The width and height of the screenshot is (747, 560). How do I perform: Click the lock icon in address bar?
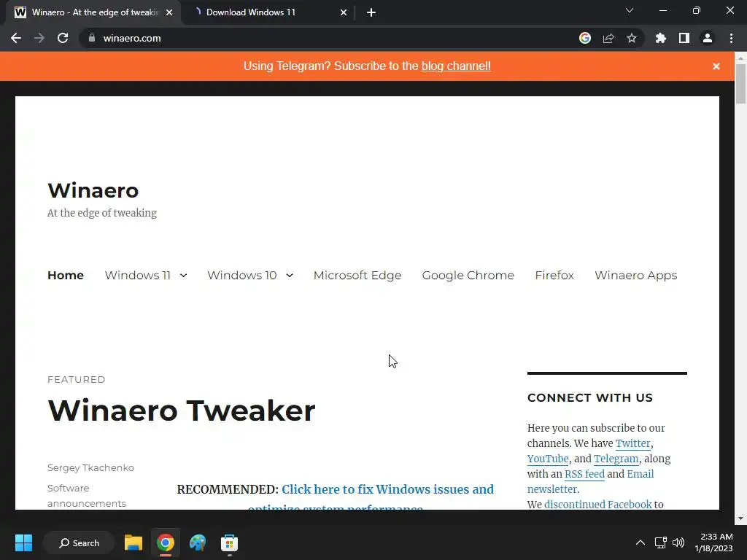click(x=92, y=38)
